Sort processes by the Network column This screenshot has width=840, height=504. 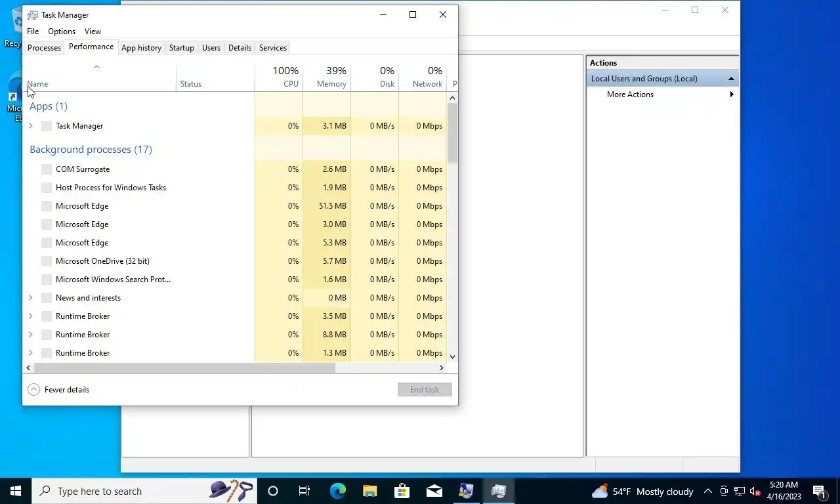click(423, 77)
